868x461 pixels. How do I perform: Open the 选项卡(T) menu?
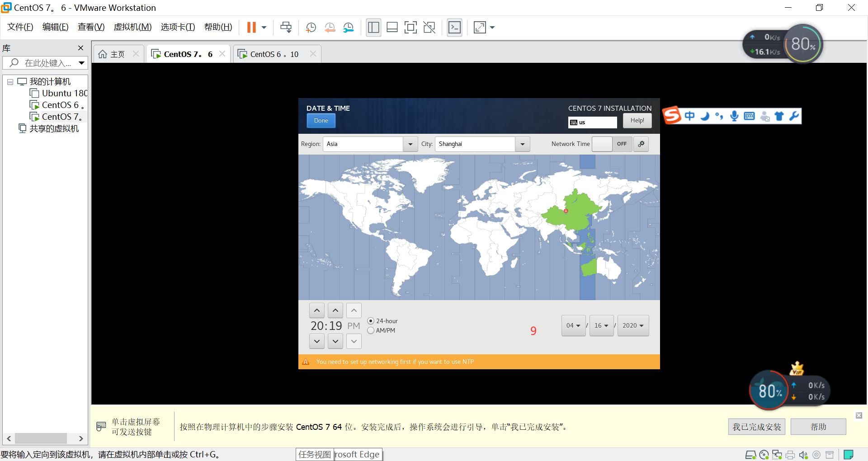click(x=178, y=27)
